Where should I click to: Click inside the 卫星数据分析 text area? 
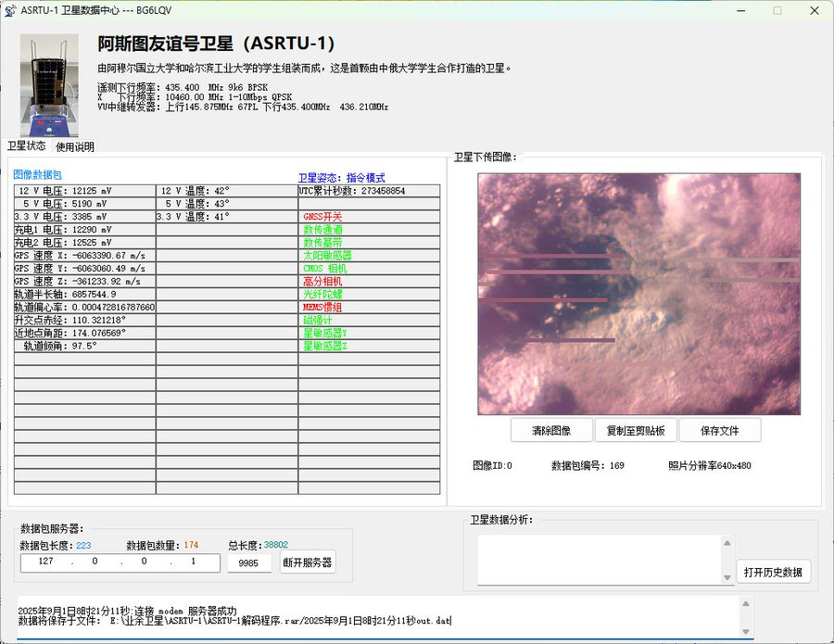pos(598,561)
